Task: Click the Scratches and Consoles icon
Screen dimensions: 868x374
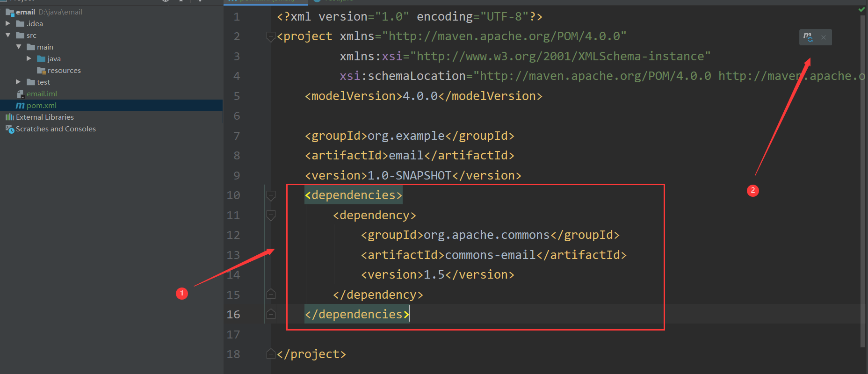Action: [x=9, y=129]
